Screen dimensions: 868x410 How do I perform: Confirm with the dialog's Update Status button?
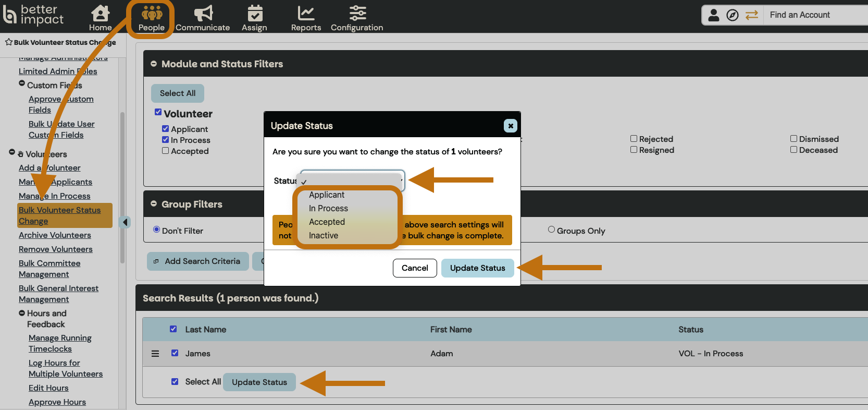pos(477,268)
